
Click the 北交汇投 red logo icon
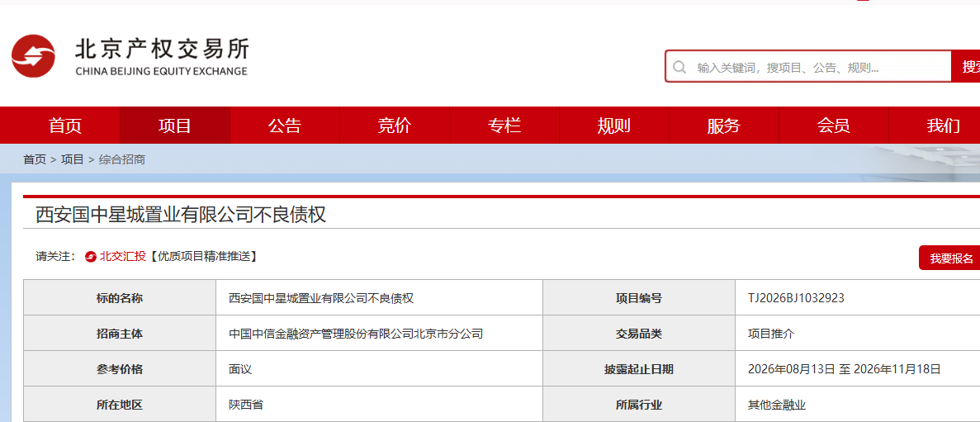tap(91, 256)
